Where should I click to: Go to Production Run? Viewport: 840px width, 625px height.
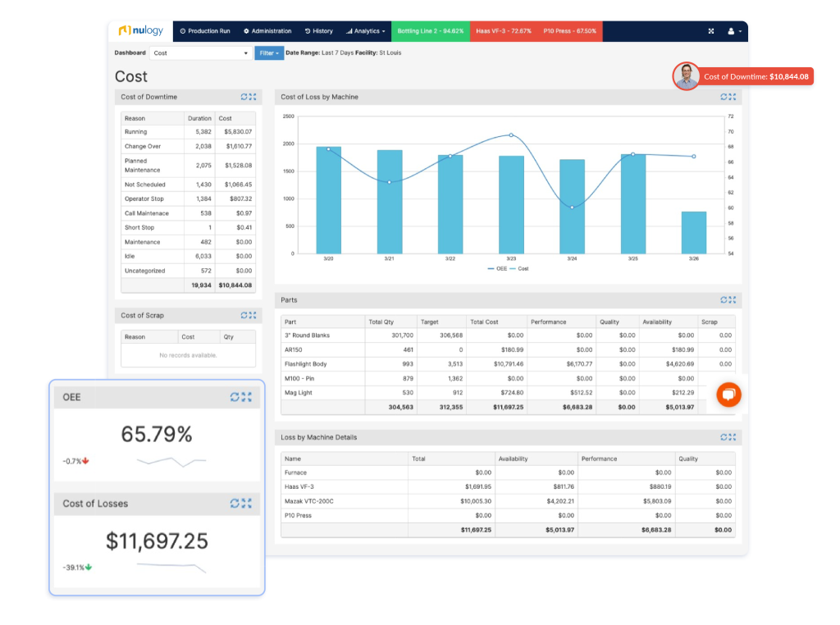coord(205,31)
